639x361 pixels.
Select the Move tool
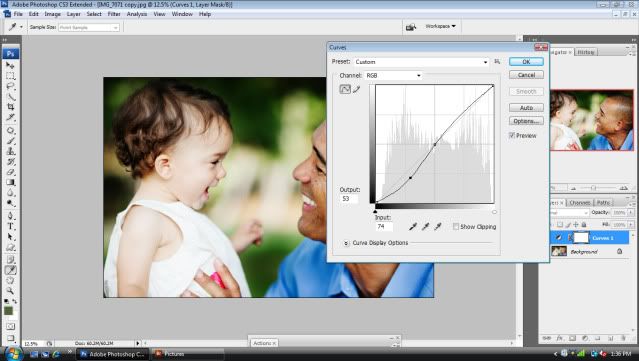click(11, 66)
